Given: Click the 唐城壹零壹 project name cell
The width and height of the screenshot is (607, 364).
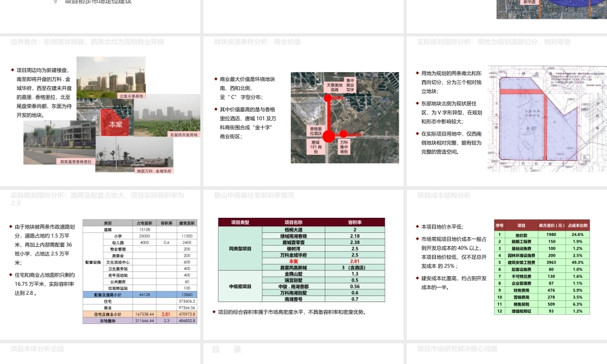Looking at the screenshot, I should pos(293,243).
